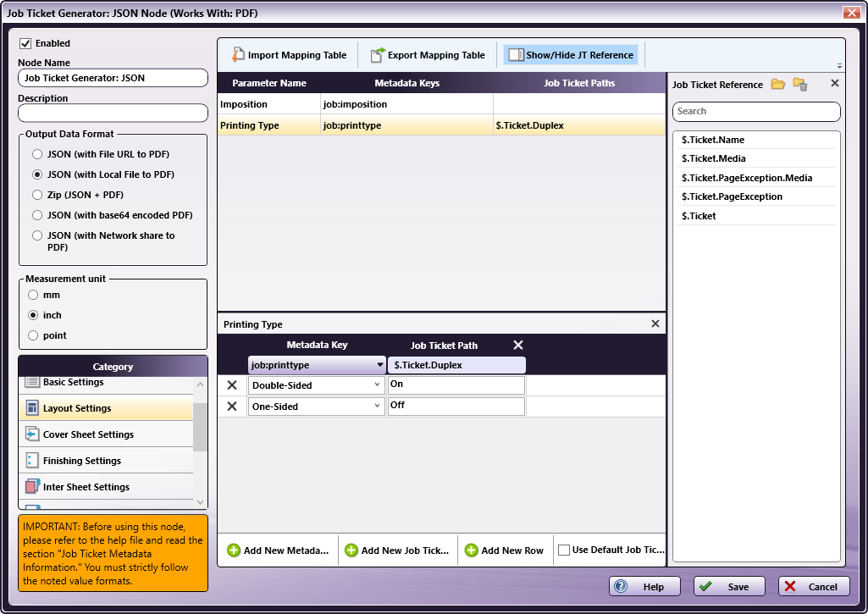Viewport: 868px width, 614px height.
Task: Remove the Job Ticket Path column with its X
Action: (518, 345)
